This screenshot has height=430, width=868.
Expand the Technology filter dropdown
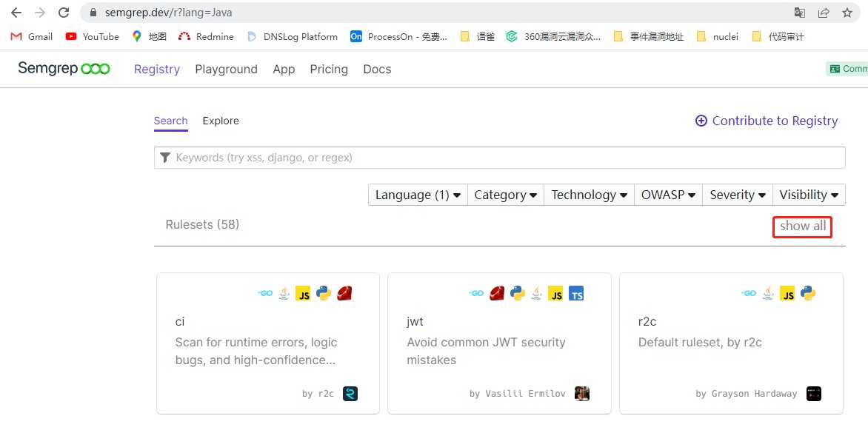coord(589,195)
